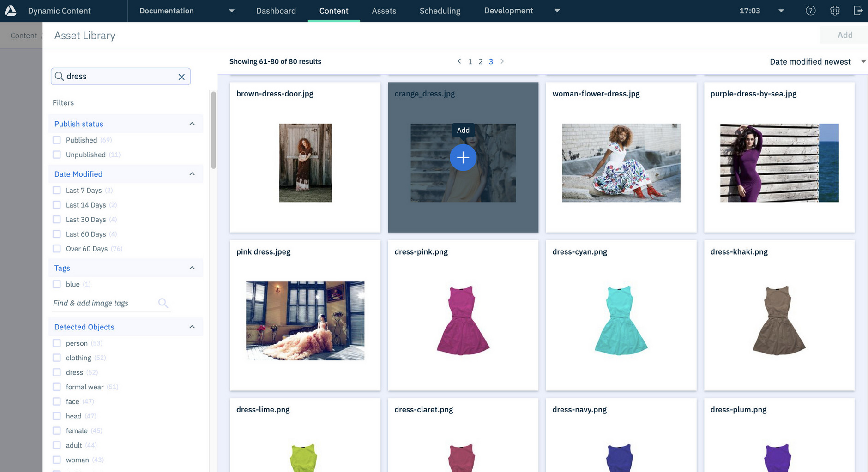Click the Dynamic Content app title

pyautogui.click(x=59, y=11)
